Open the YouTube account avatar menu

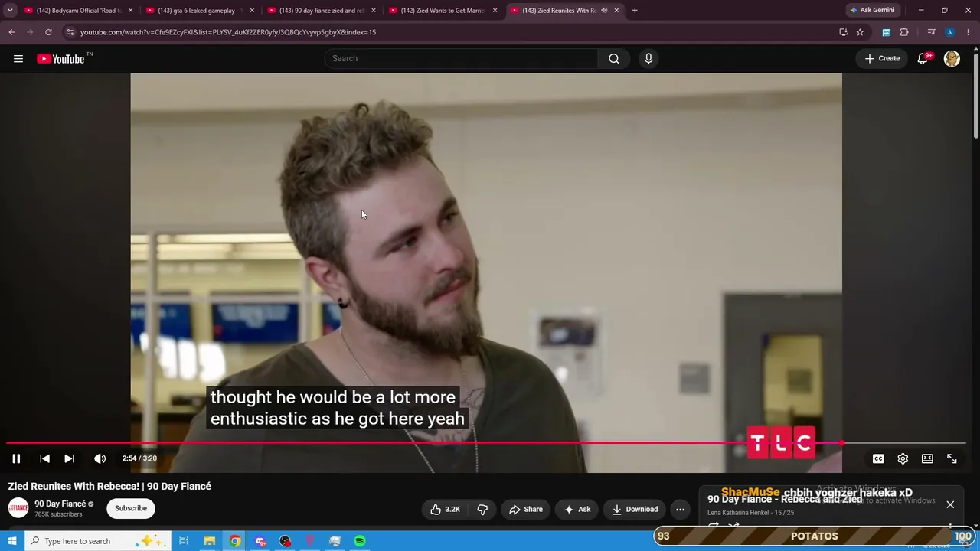coord(952,59)
